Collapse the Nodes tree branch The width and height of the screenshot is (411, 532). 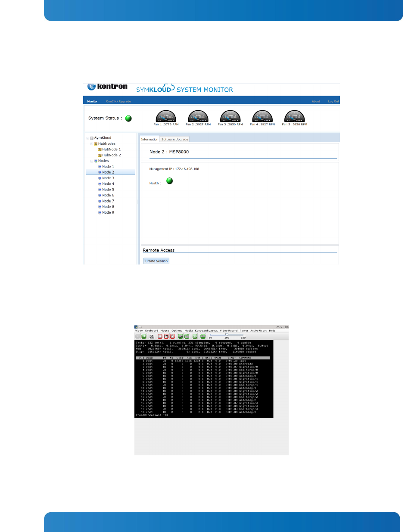[92, 161]
